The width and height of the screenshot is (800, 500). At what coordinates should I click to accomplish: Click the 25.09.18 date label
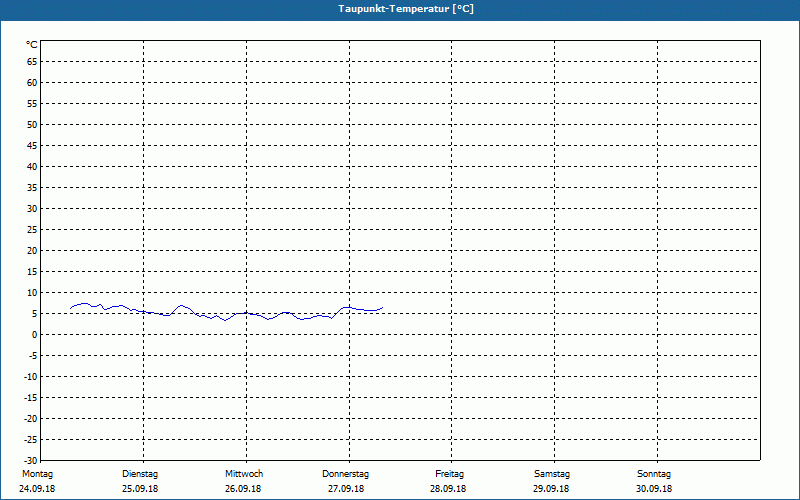click(140, 489)
